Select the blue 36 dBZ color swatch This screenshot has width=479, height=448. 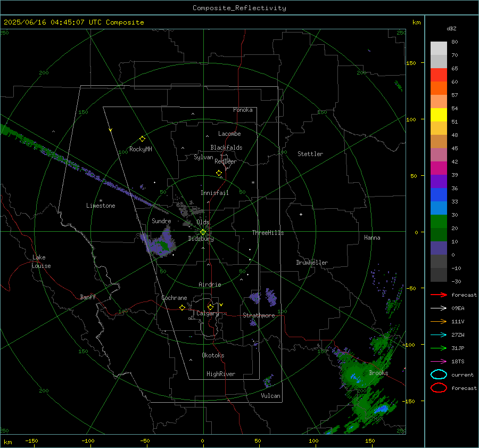click(x=439, y=194)
